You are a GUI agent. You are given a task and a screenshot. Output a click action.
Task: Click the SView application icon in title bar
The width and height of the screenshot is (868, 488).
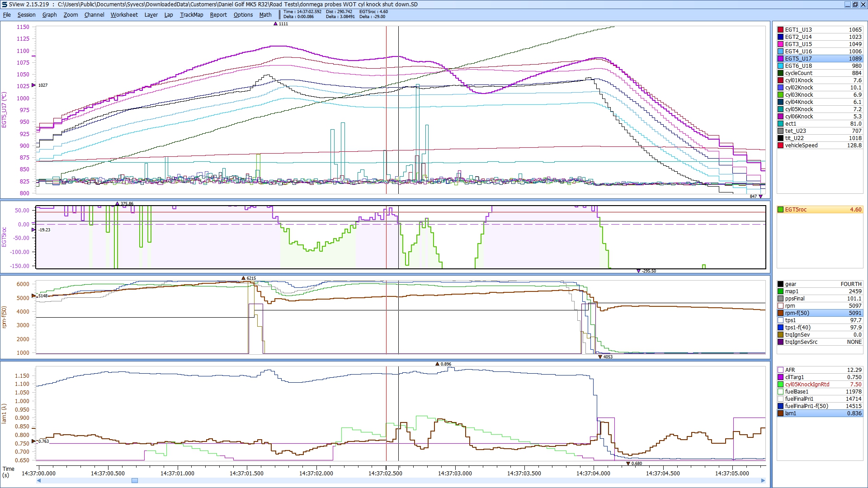coord(4,4)
